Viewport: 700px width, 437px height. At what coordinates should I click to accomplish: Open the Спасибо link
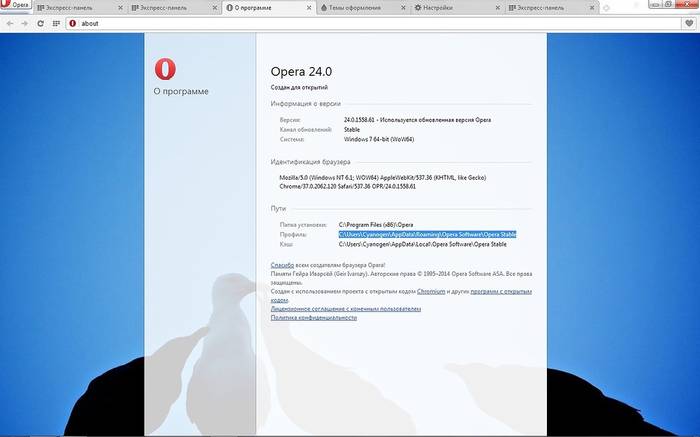click(281, 266)
